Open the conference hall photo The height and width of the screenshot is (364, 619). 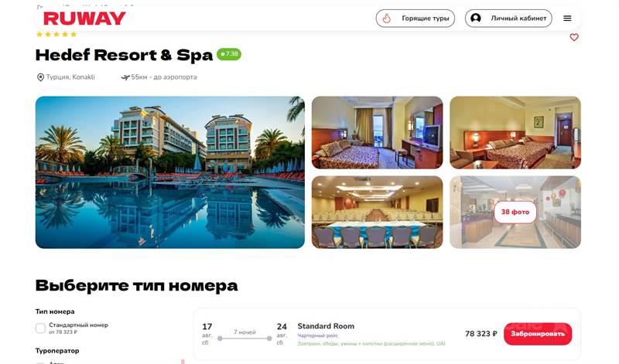coord(378,213)
